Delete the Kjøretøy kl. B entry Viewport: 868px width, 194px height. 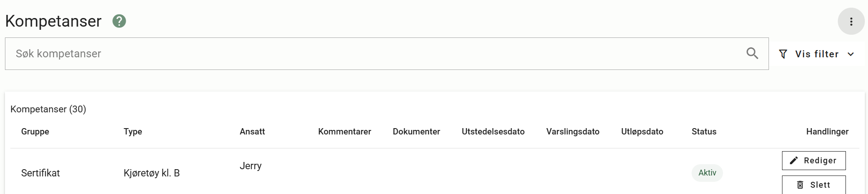click(814, 185)
